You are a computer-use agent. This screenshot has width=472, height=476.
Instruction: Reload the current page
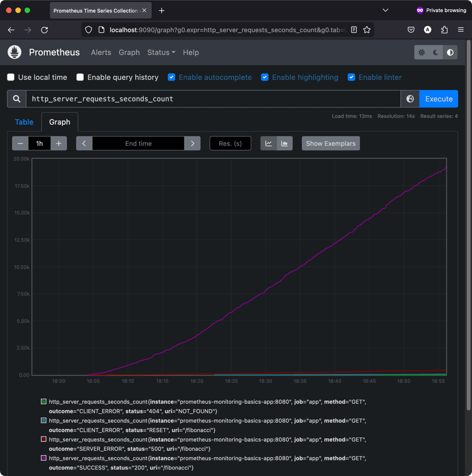tap(44, 30)
